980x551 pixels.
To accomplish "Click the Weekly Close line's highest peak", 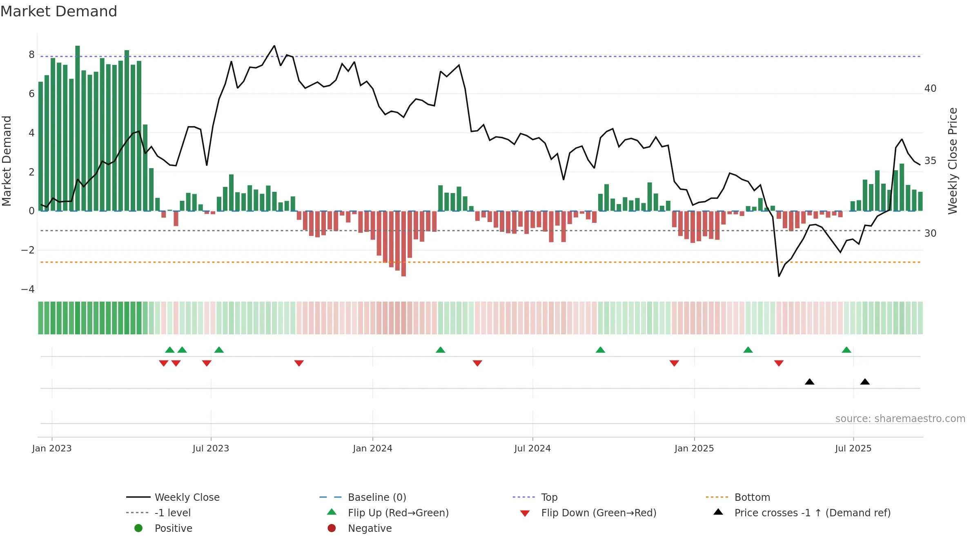I will tap(274, 46).
